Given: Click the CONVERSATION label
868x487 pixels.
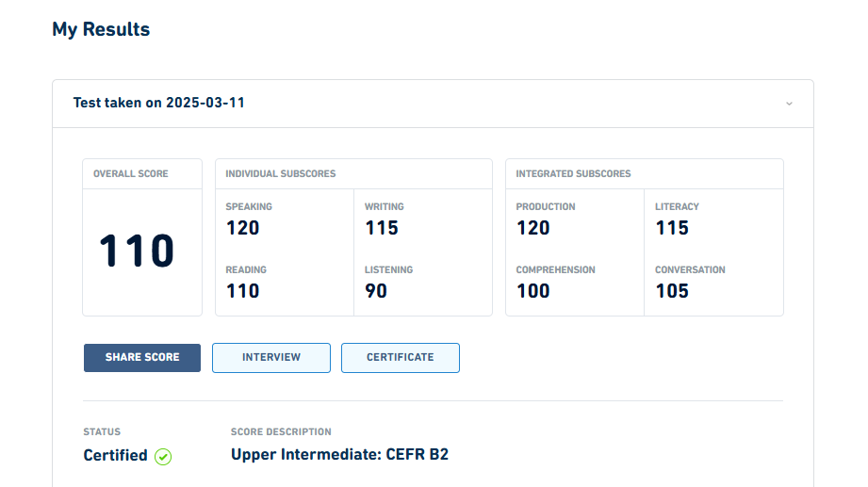Looking at the screenshot, I should tap(690, 270).
